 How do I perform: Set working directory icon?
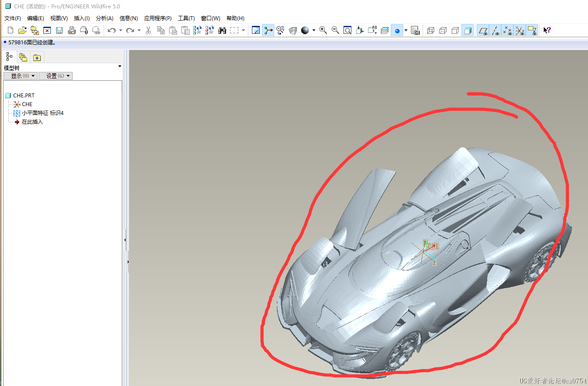click(x=35, y=30)
